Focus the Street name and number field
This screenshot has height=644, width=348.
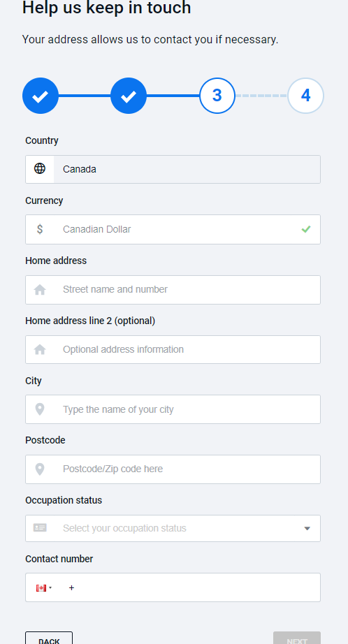173,290
